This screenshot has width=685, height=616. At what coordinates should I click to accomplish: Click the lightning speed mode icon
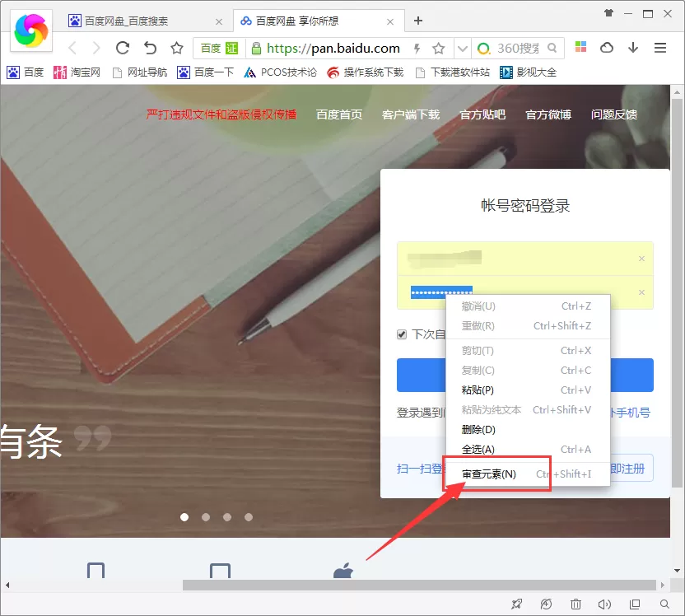tap(417, 48)
